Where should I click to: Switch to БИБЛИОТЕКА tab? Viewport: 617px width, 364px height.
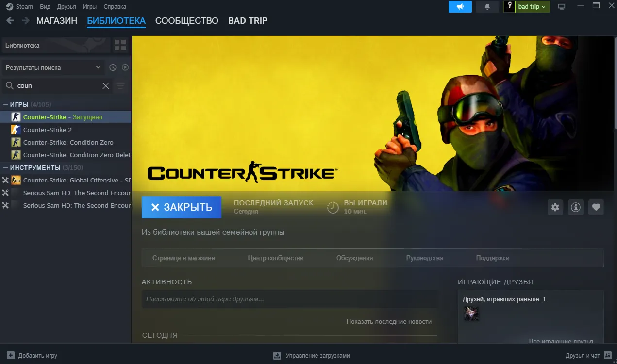point(117,21)
